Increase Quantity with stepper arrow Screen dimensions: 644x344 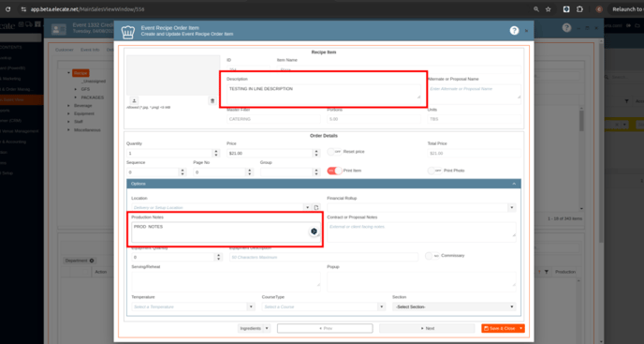pyautogui.click(x=216, y=151)
